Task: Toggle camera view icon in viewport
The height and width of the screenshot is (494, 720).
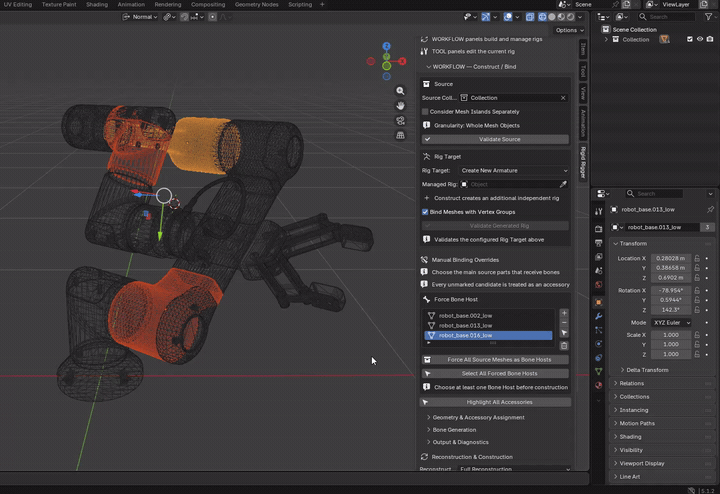Action: (x=400, y=120)
